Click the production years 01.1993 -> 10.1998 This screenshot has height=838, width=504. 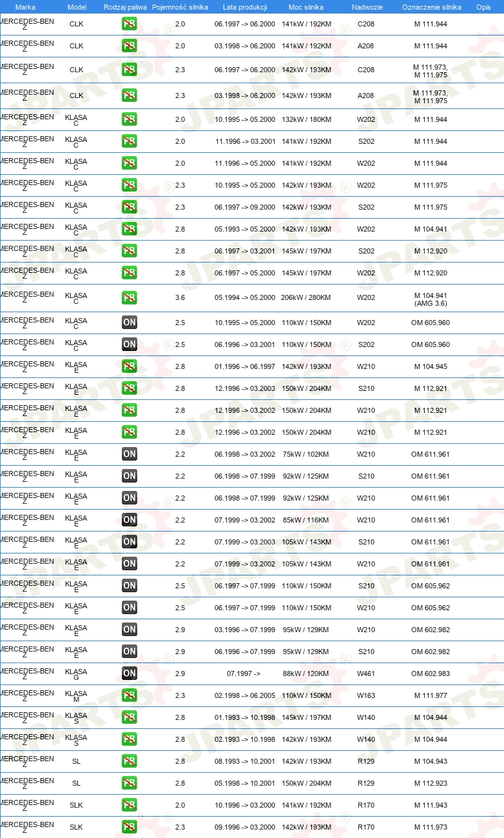245,718
